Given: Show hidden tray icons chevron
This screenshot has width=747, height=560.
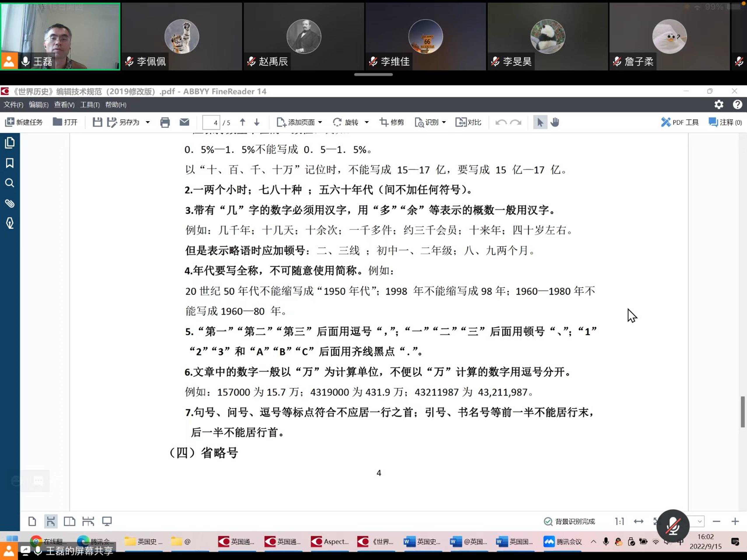Looking at the screenshot, I should point(593,542).
